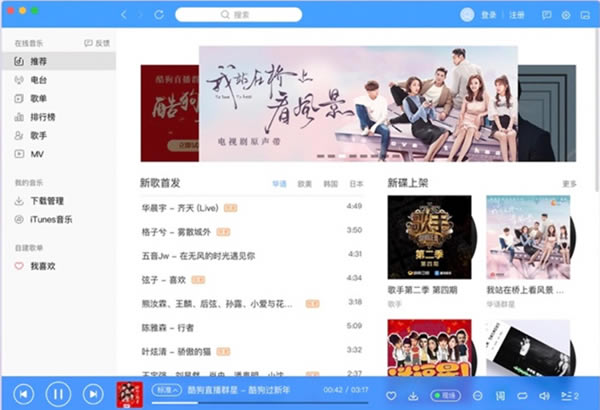Click the dark banner on the right
The width and height of the screenshot is (600, 410).
point(547,113)
